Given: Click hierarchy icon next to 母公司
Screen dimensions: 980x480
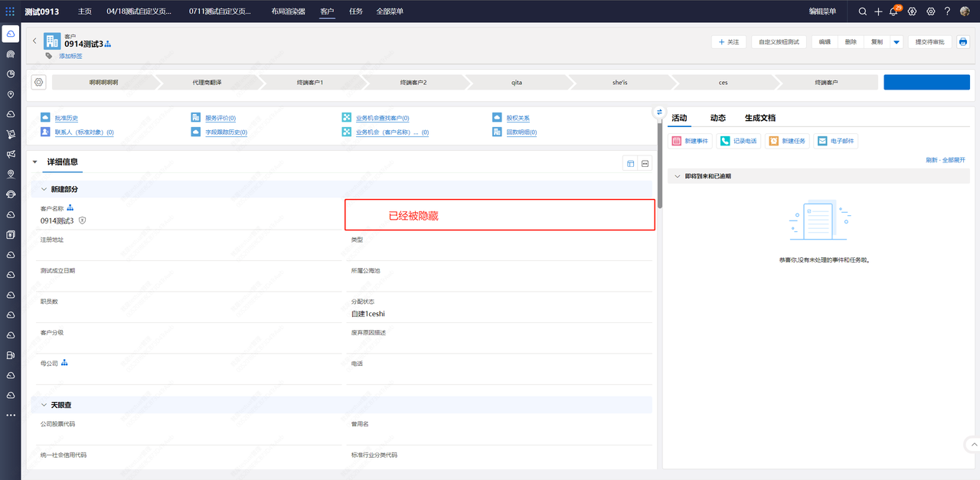Looking at the screenshot, I should [65, 362].
